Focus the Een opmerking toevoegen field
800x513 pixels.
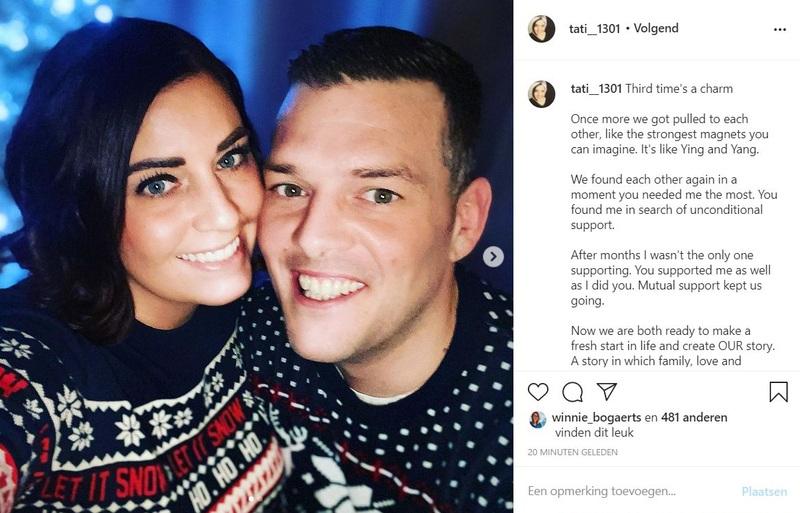[630, 491]
